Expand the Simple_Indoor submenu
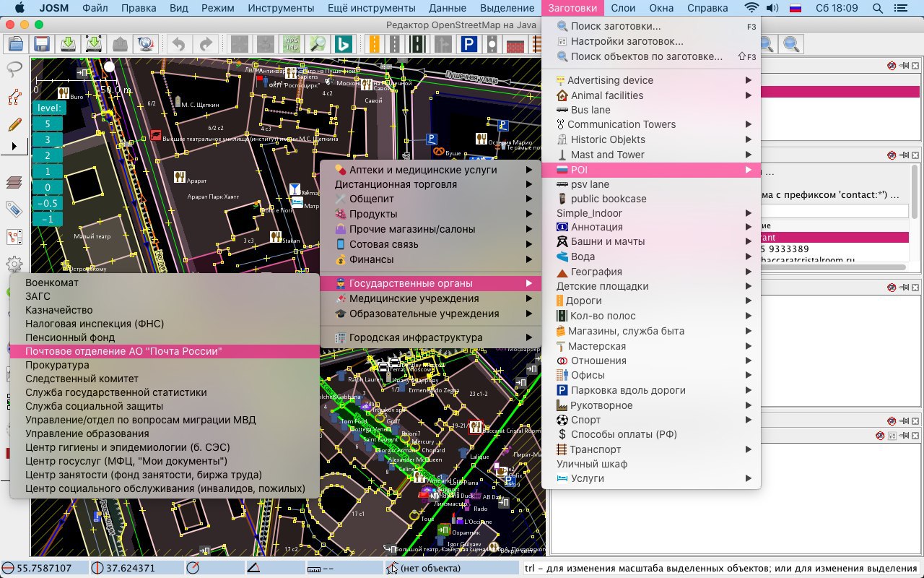Viewport: 924px width, 578px height. point(652,213)
